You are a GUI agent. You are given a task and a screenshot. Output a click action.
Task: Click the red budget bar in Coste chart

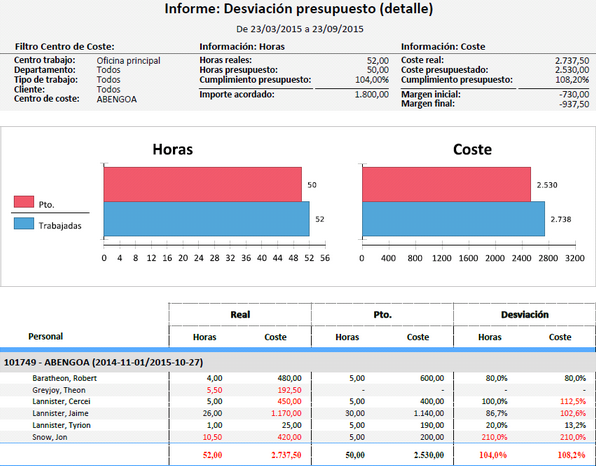click(x=446, y=184)
